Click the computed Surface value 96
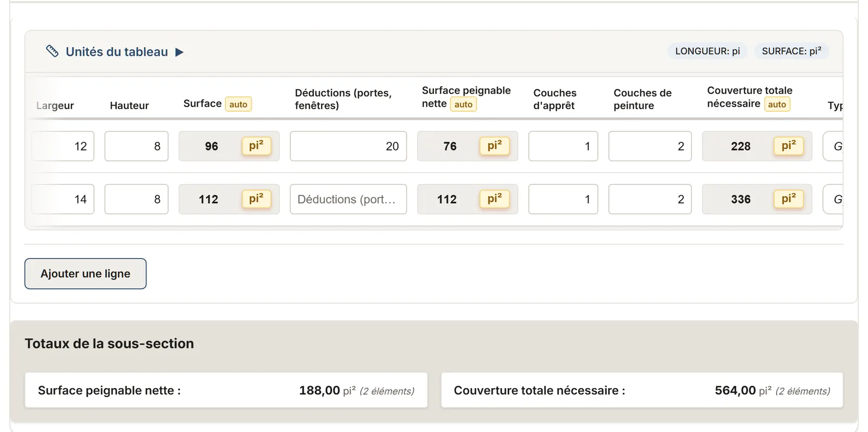This screenshot has width=868, height=432. click(x=212, y=146)
